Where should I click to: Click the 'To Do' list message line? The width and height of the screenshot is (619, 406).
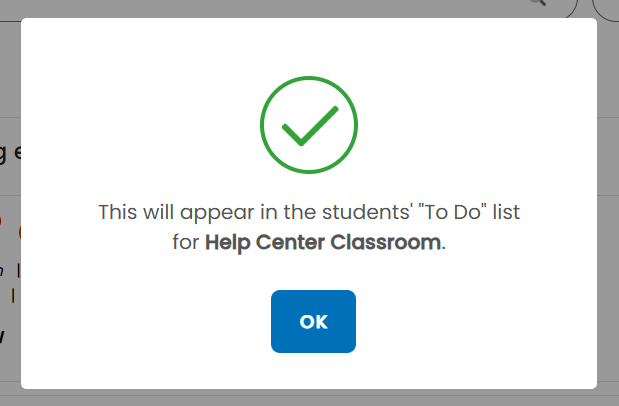coord(309,212)
